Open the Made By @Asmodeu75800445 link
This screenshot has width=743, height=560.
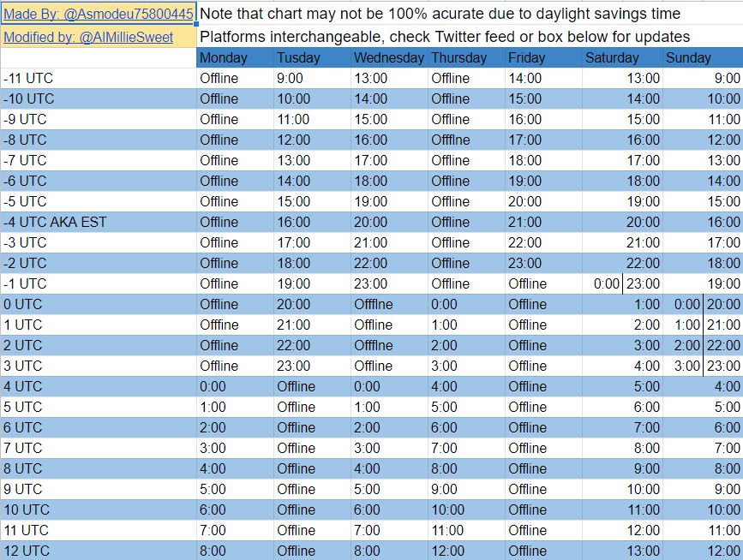tap(99, 14)
